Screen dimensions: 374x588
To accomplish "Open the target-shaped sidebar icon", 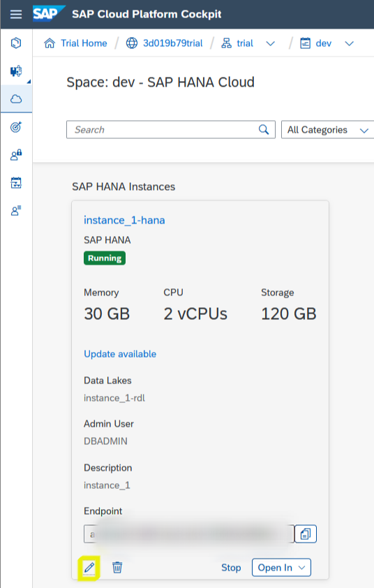I will 16,127.
